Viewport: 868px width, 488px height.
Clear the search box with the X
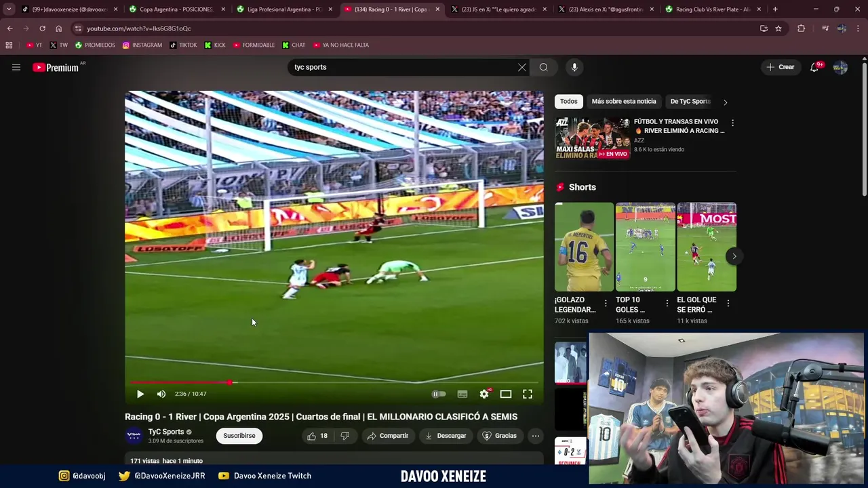pos(521,67)
